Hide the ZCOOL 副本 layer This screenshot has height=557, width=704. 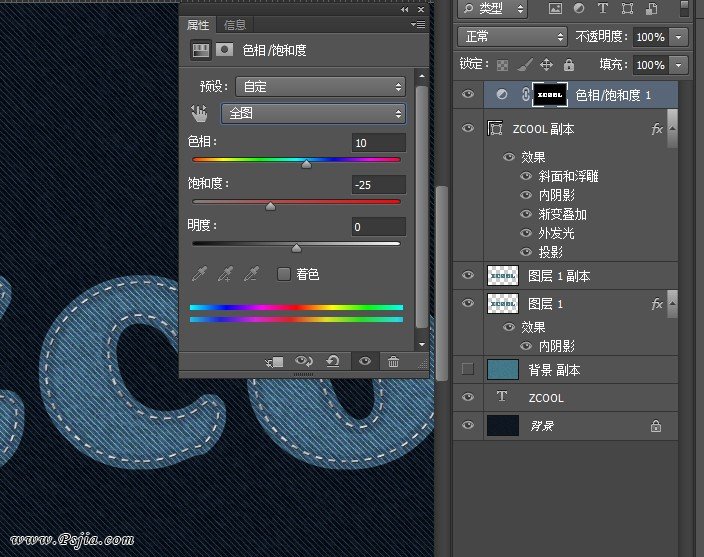coord(468,128)
